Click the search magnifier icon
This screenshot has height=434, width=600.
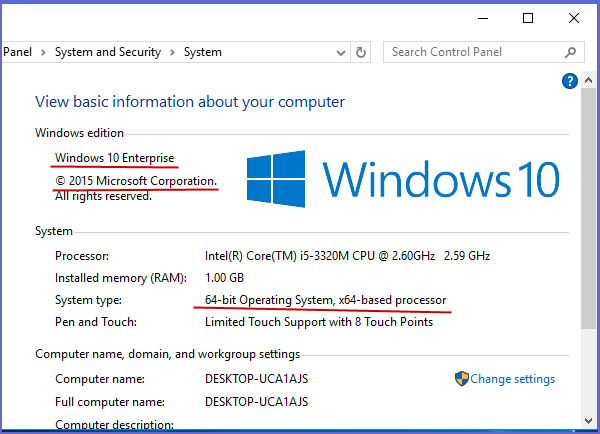pos(570,52)
